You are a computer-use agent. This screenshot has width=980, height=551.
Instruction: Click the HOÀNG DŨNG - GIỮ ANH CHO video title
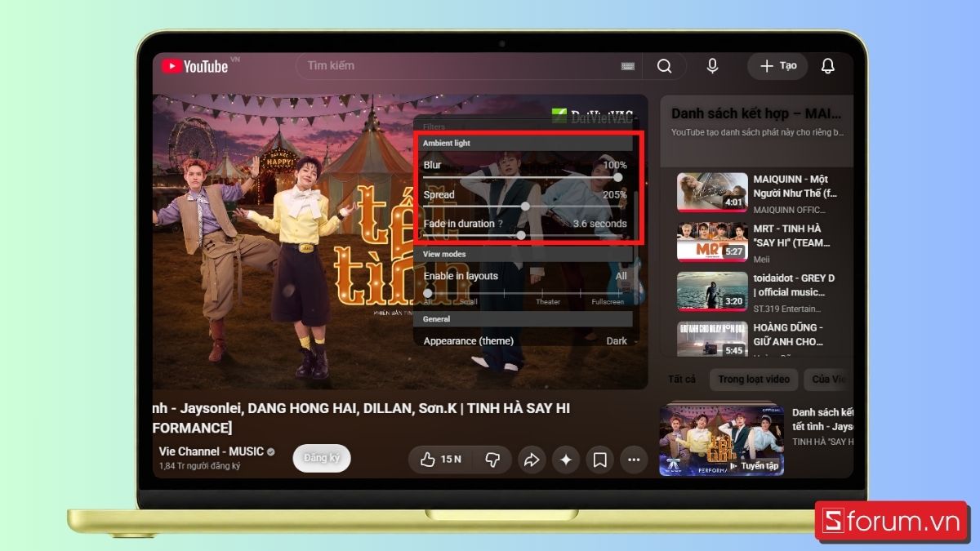(788, 334)
